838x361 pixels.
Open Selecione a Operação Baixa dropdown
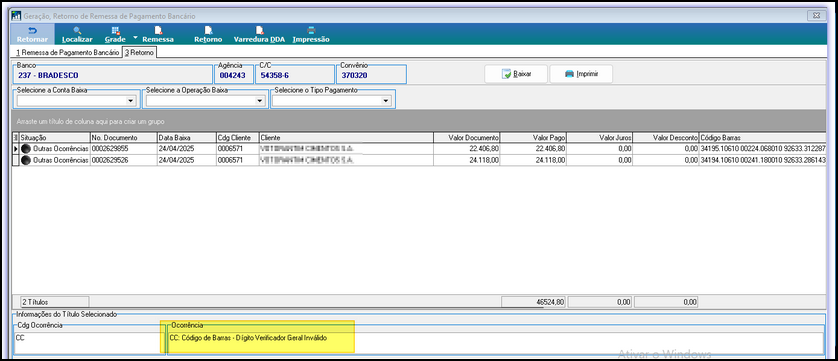(260, 101)
